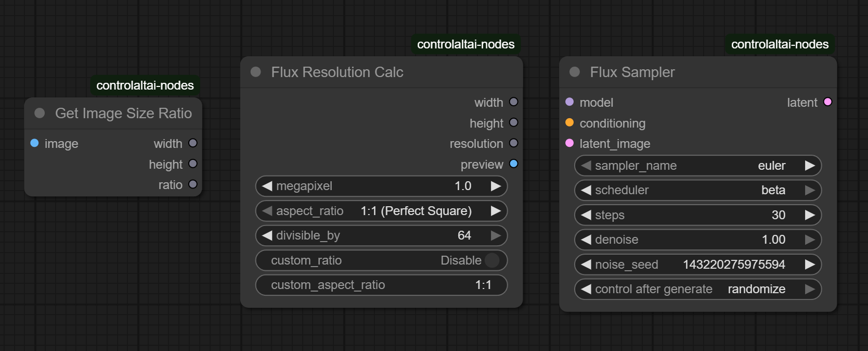Click the blue preview output socket

(514, 164)
